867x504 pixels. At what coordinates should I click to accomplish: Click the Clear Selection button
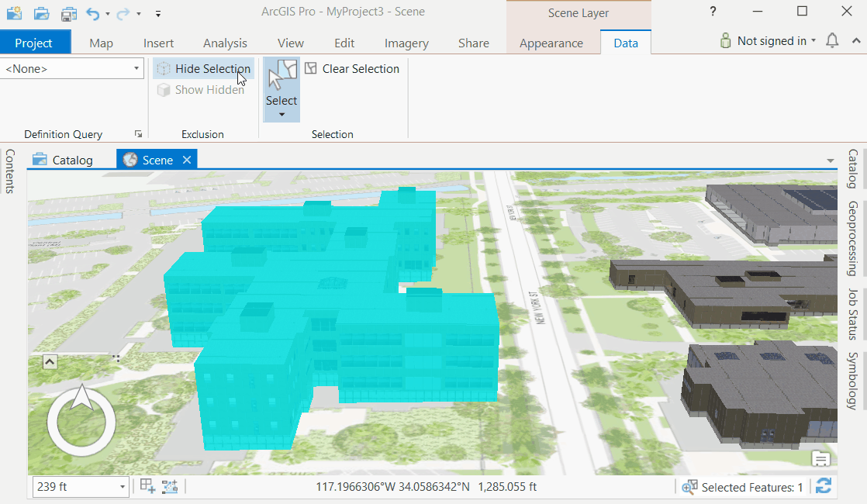[x=352, y=69]
